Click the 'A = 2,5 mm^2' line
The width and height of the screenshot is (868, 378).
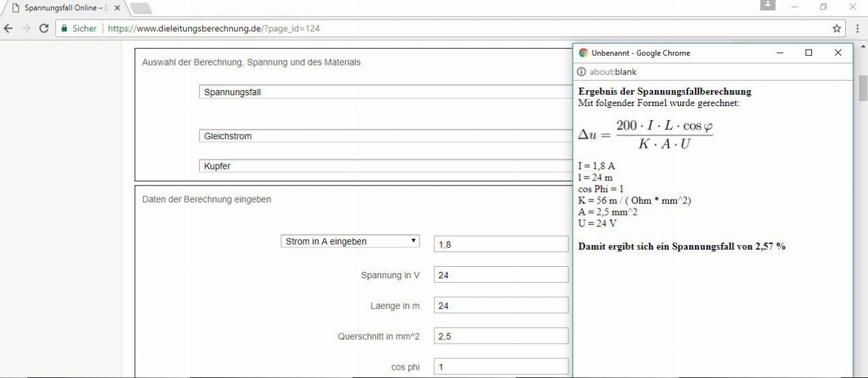coord(608,212)
